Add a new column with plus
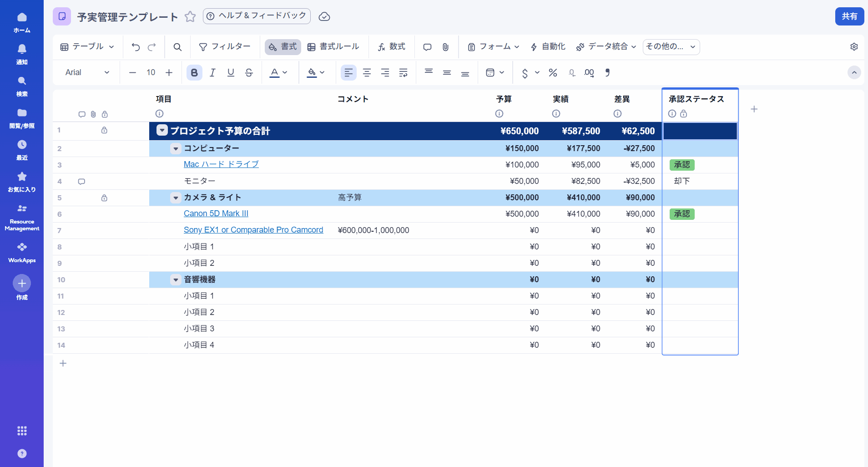The height and width of the screenshot is (467, 868). tap(754, 109)
